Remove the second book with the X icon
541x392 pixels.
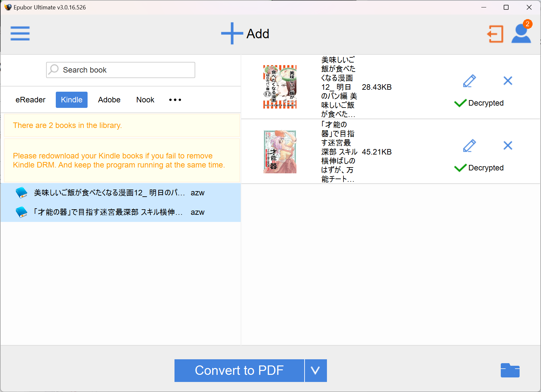[508, 146]
